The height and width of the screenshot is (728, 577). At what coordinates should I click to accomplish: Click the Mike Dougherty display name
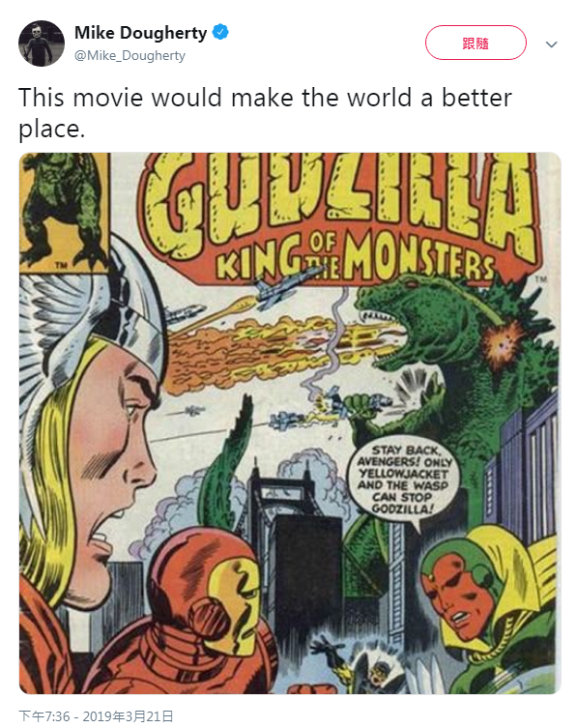(141, 33)
